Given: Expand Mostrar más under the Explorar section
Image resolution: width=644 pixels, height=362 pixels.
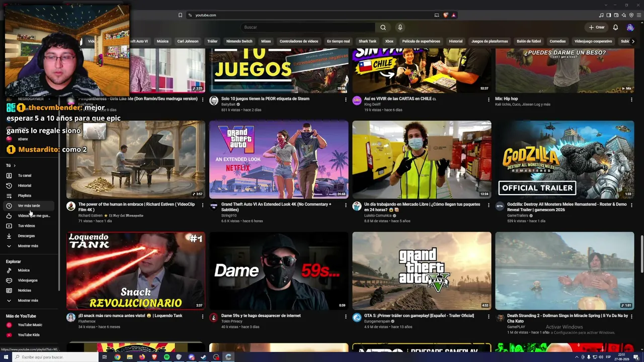Looking at the screenshot, I should (28, 300).
